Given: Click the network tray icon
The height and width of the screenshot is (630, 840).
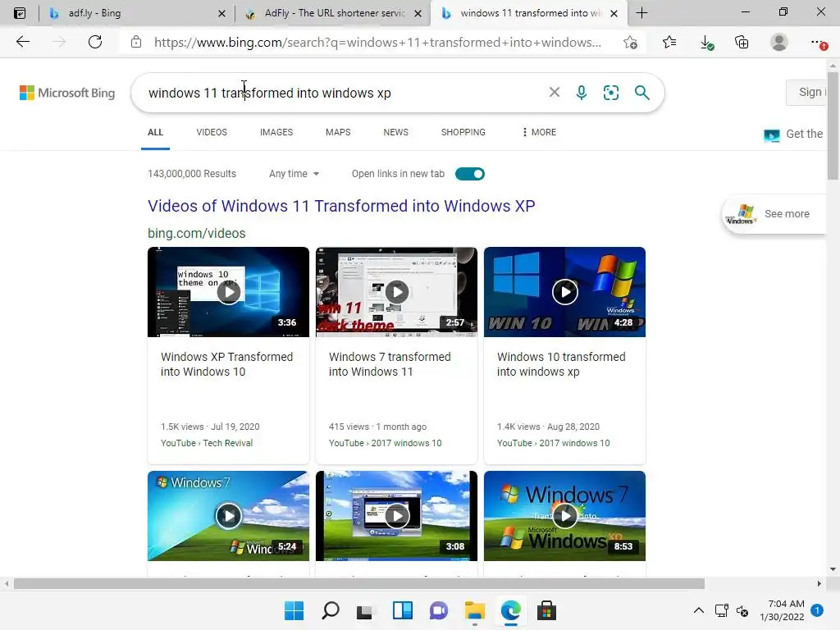Looking at the screenshot, I should [x=722, y=610].
